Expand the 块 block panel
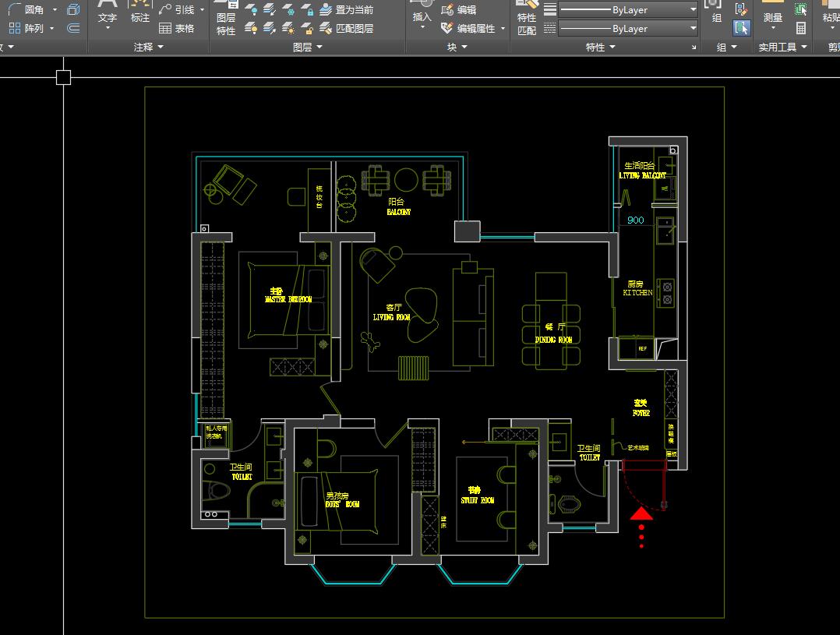Screen dimensions: 840x635 coord(457,48)
